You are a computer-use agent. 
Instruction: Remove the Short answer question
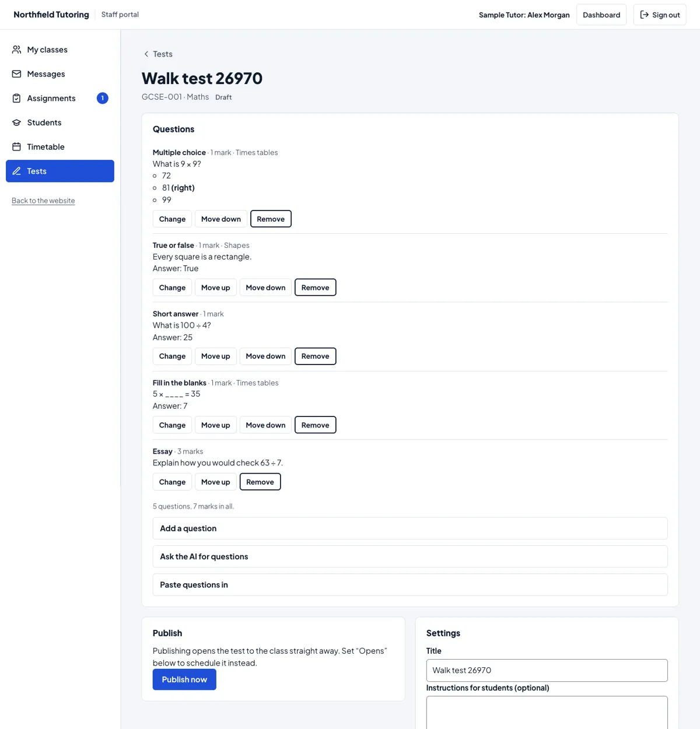(316, 356)
